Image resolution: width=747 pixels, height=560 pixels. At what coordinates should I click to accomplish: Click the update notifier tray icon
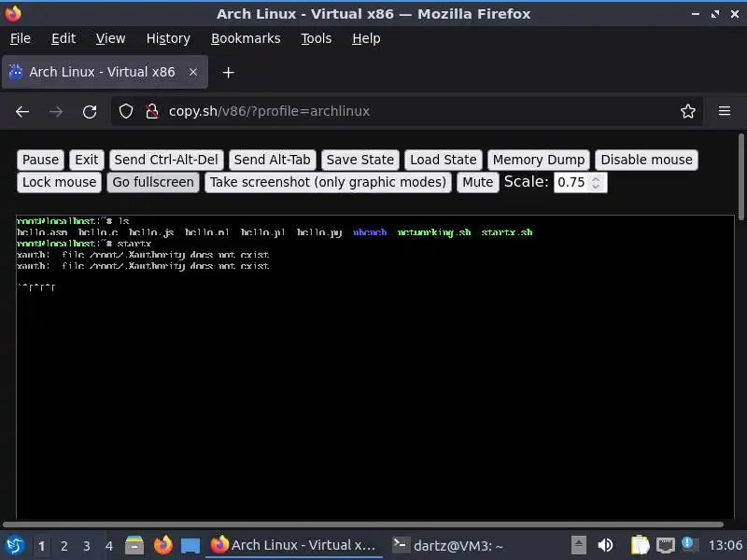point(689,544)
